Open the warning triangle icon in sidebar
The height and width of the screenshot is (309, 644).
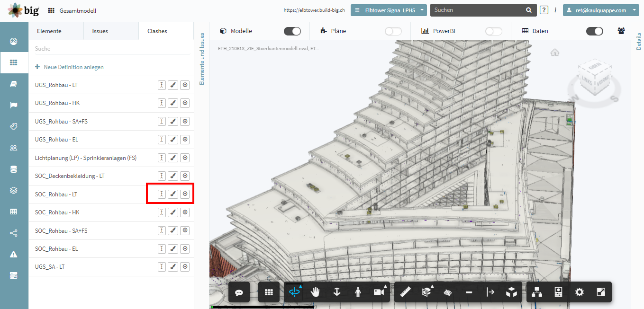coord(14,255)
